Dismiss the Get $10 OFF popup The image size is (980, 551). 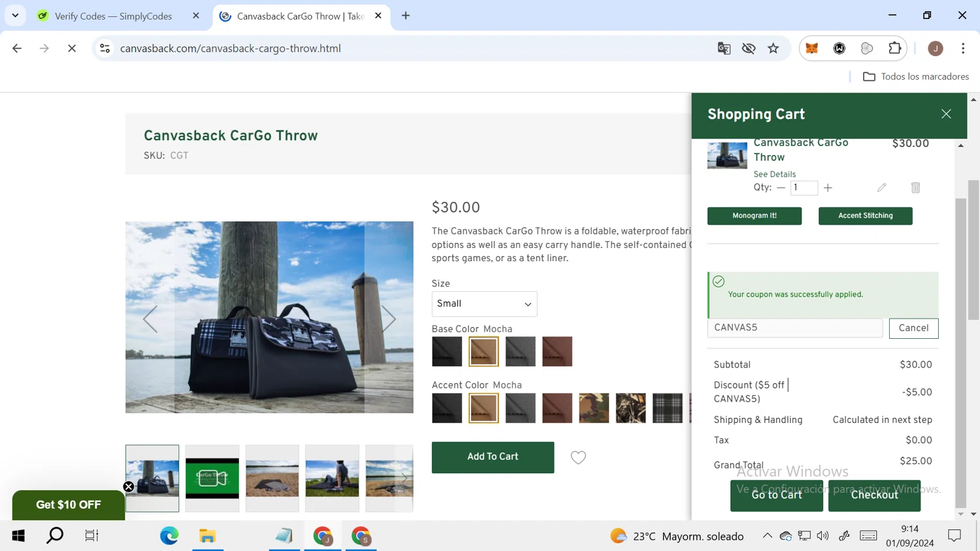click(x=129, y=486)
